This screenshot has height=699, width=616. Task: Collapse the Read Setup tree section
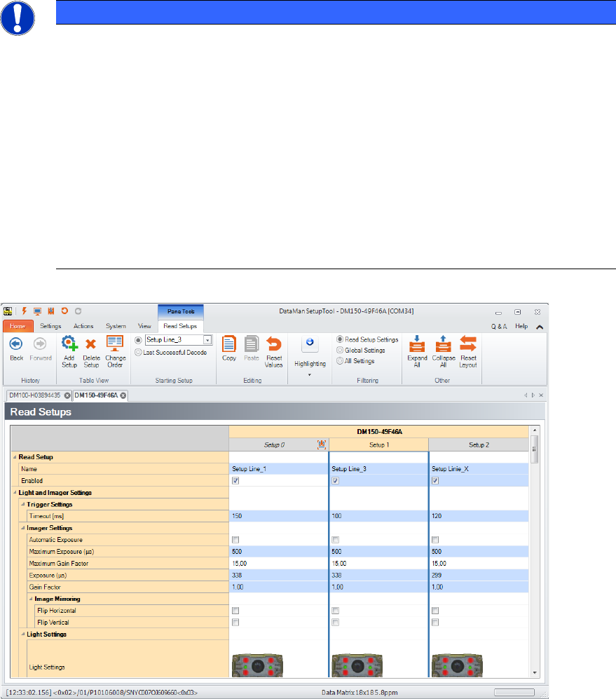pyautogui.click(x=15, y=457)
